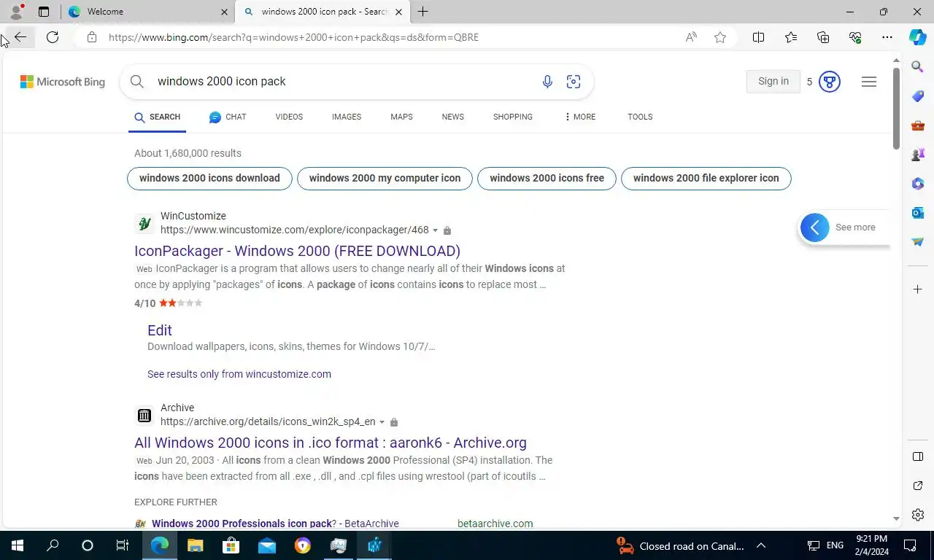Viewport: 934px width, 560px height.
Task: Open IconPackager - Windows 2000 result
Action: pyautogui.click(x=297, y=251)
